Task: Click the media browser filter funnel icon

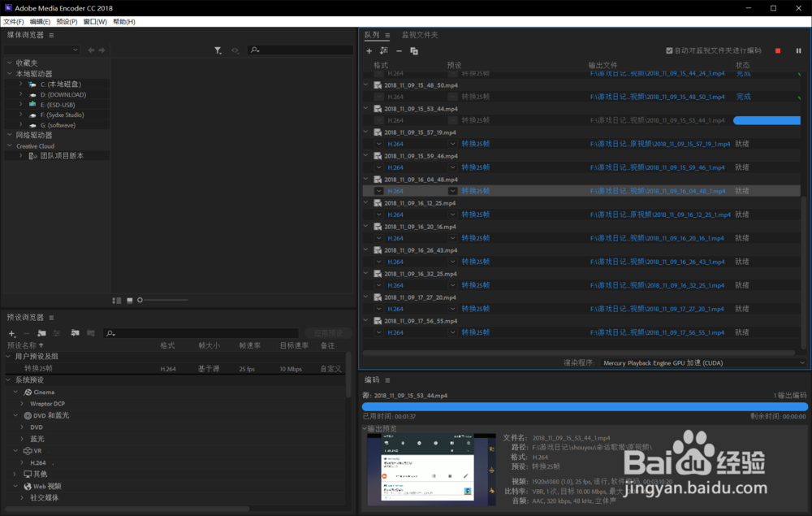Action: point(218,50)
